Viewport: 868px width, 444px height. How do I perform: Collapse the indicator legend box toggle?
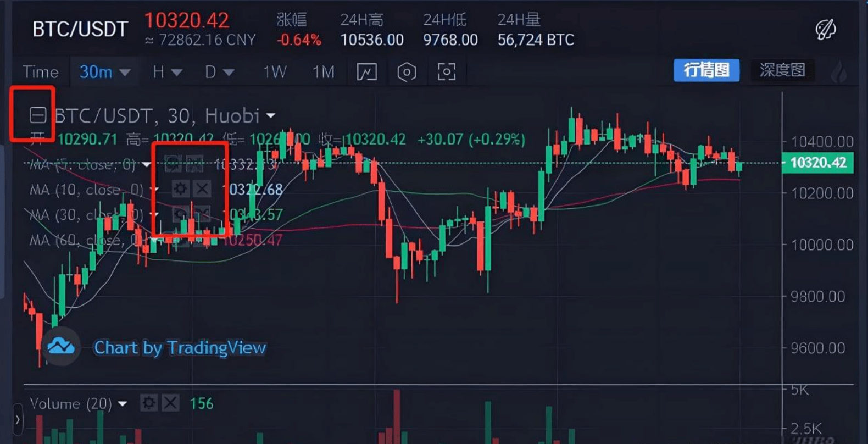click(38, 115)
